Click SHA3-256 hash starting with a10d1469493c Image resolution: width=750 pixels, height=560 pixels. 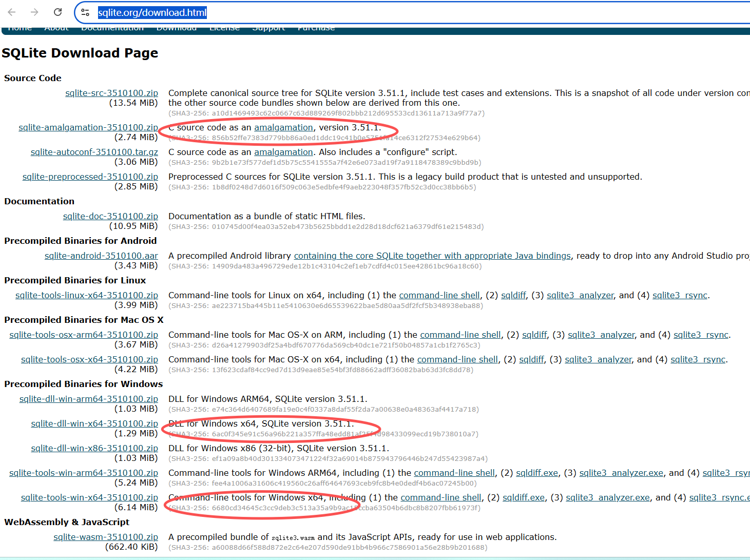tap(326, 113)
